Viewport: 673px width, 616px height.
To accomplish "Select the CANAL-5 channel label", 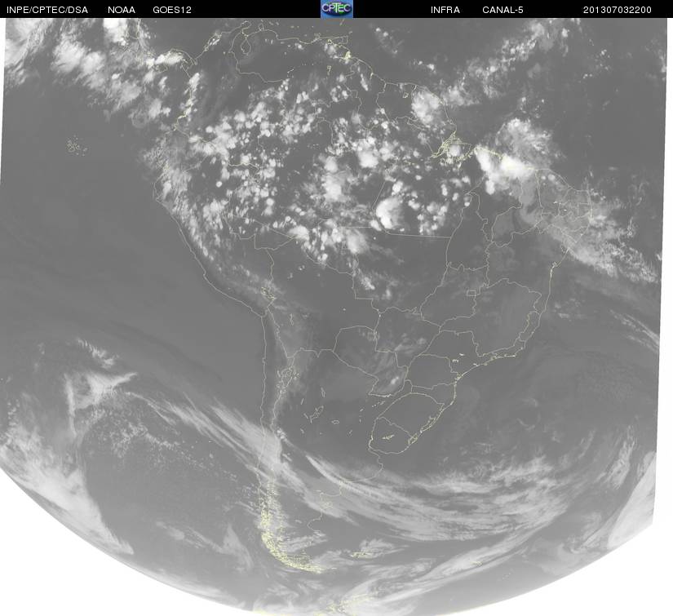I will pos(503,10).
